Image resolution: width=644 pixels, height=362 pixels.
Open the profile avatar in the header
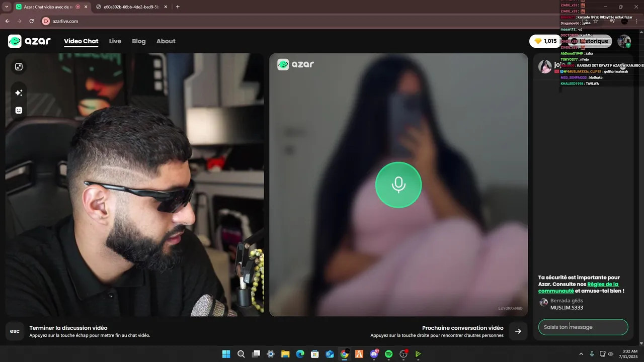coord(624,41)
